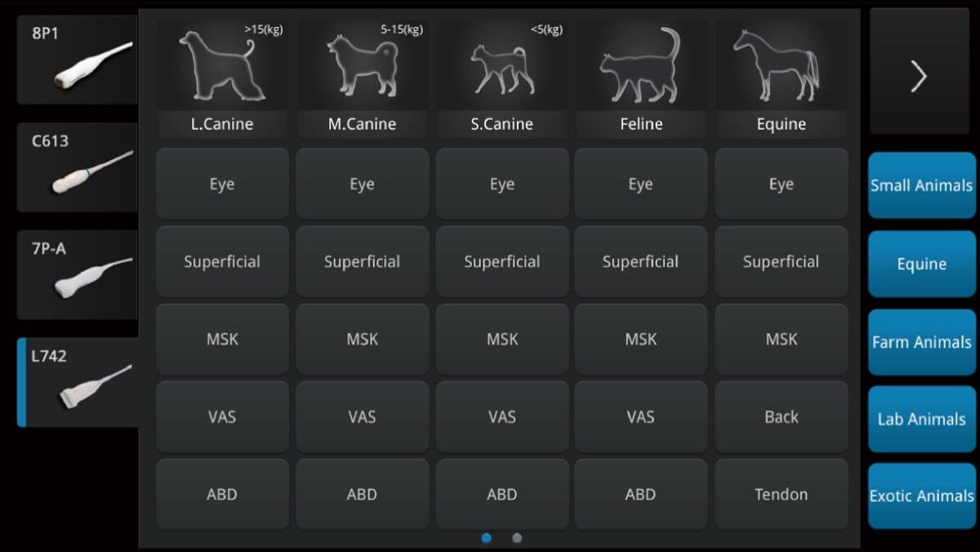Screen dimensions: 980x552
Task: Pick S.Canine MSK exam preset
Action: (x=501, y=339)
